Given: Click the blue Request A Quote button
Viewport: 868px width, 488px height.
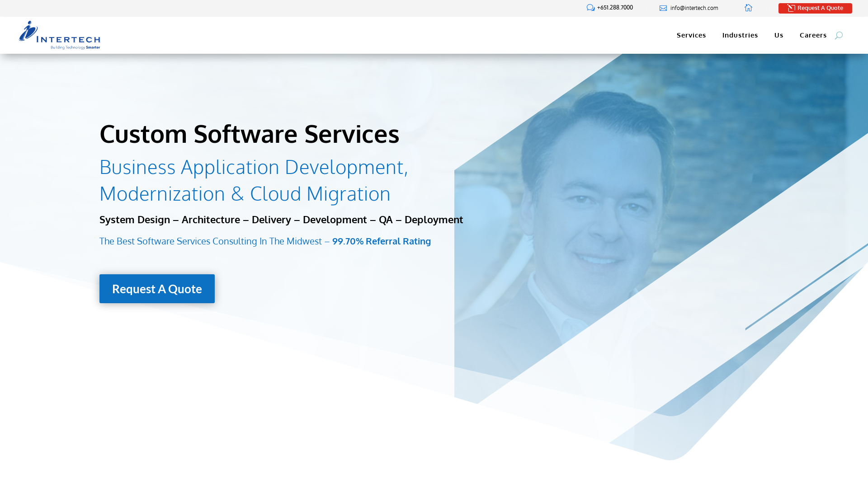Looking at the screenshot, I should 157,289.
